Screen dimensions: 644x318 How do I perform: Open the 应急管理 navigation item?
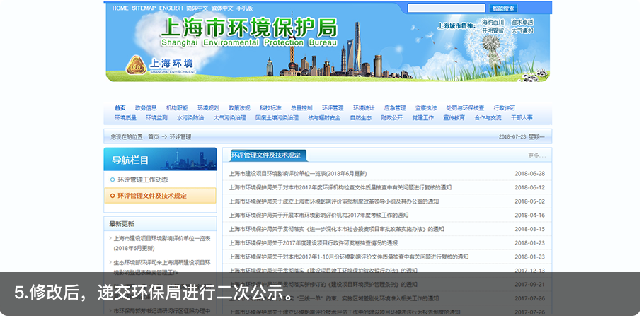(x=395, y=108)
